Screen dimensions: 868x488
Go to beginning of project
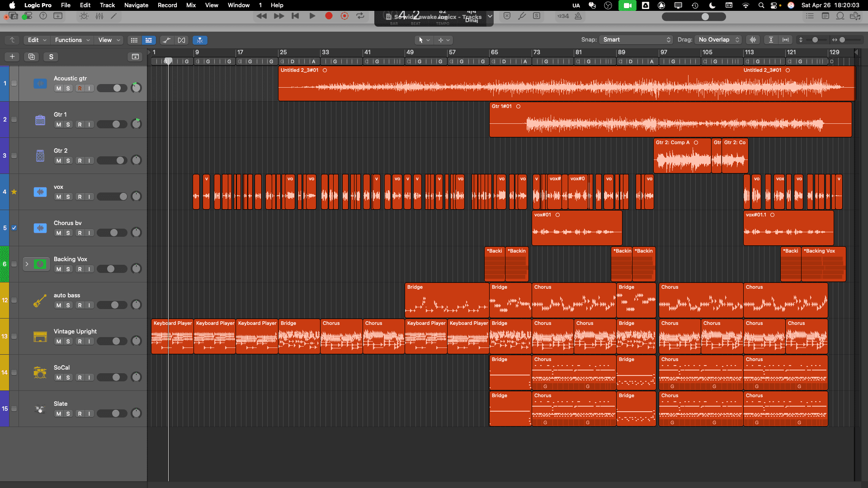295,16
